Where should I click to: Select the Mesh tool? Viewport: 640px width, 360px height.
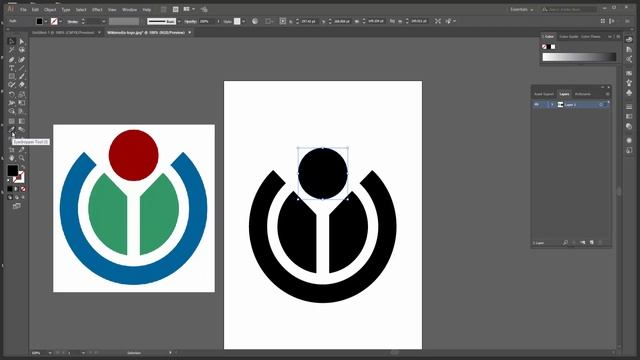11,121
